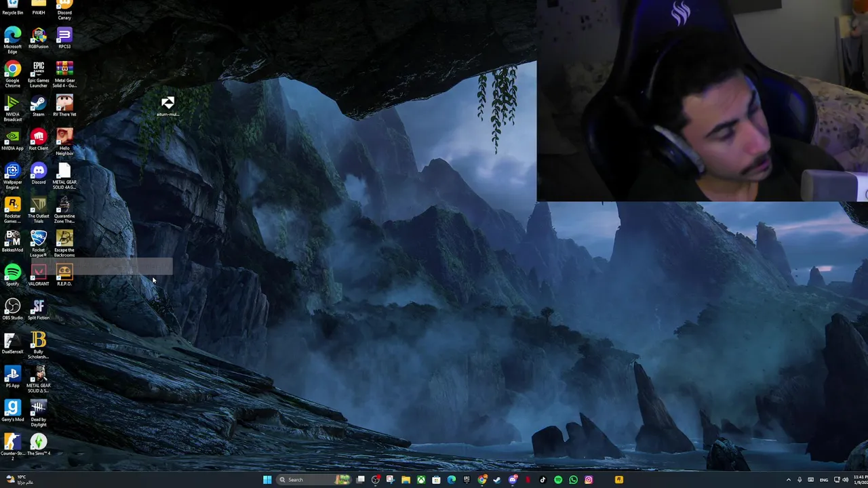The width and height of the screenshot is (868, 488).
Task: Open TikTok from the taskbar
Action: pyautogui.click(x=542, y=480)
